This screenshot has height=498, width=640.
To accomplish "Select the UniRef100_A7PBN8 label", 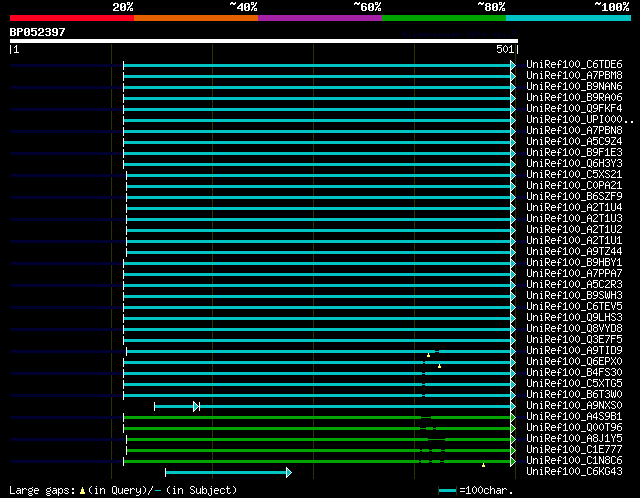I will (x=574, y=130).
